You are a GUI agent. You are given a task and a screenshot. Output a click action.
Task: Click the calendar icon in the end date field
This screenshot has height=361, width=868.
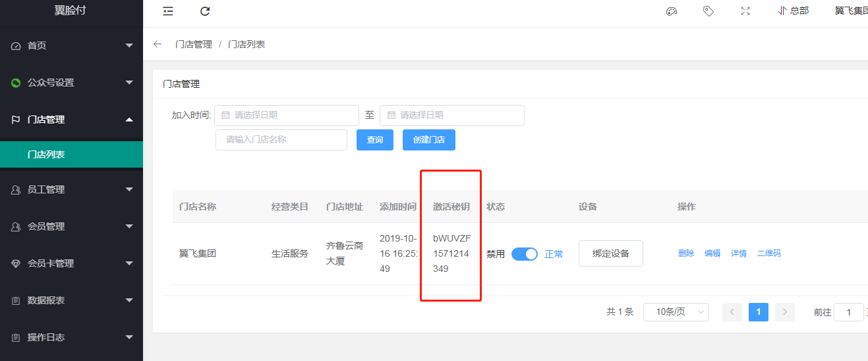click(391, 115)
